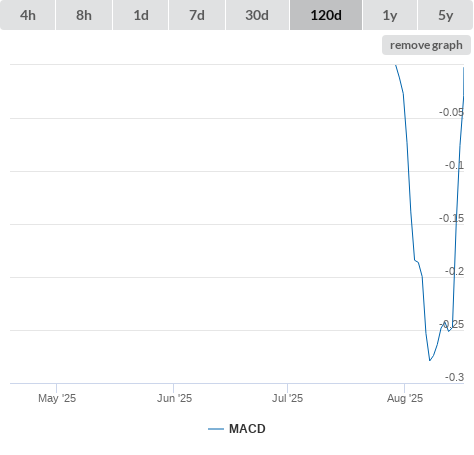The height and width of the screenshot is (455, 474).
Task: Toggle the MACD series legend label
Action: click(x=247, y=429)
